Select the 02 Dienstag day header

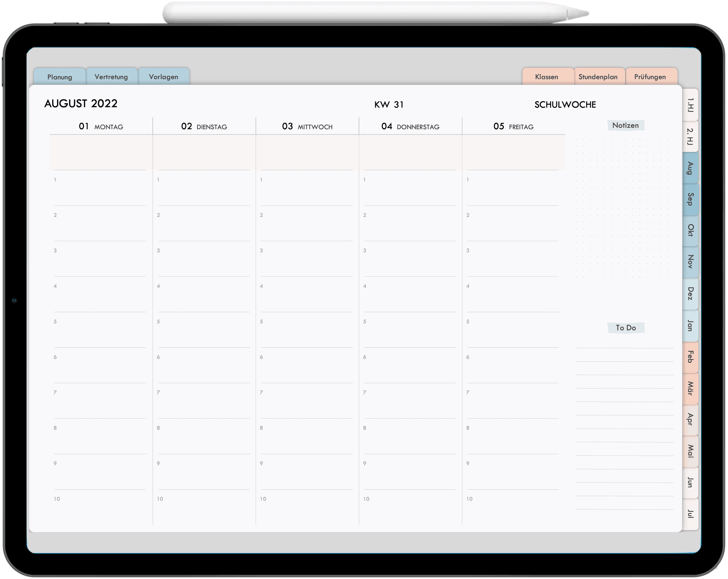204,127
